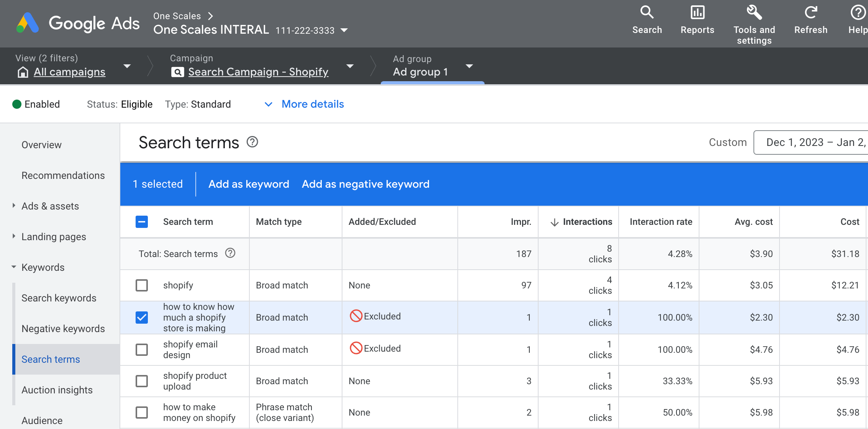Viewport: 868px width, 429px height.
Task: Open the account selector dropdown arrow
Action: (x=344, y=30)
